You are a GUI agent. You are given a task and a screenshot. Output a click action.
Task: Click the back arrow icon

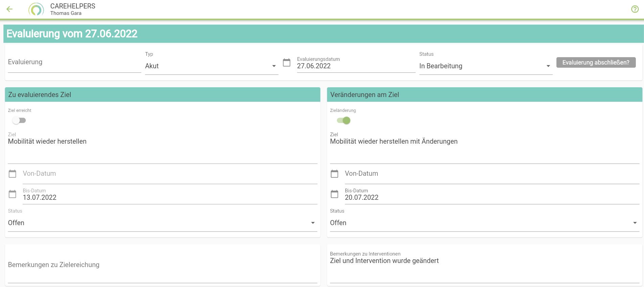9,9
